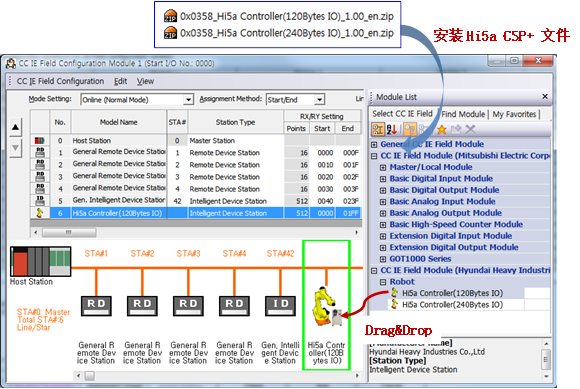Click the RD device icon under STA#1
This screenshot has width=580, height=389.
(96, 306)
